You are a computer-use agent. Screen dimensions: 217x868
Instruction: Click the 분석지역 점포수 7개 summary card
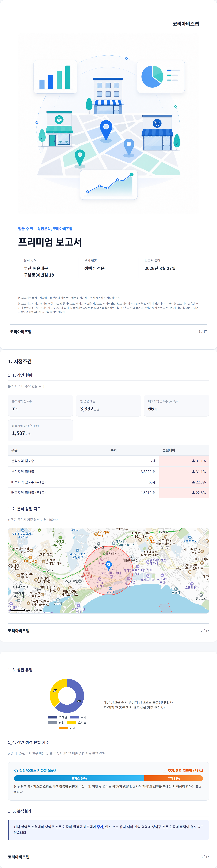click(40, 405)
